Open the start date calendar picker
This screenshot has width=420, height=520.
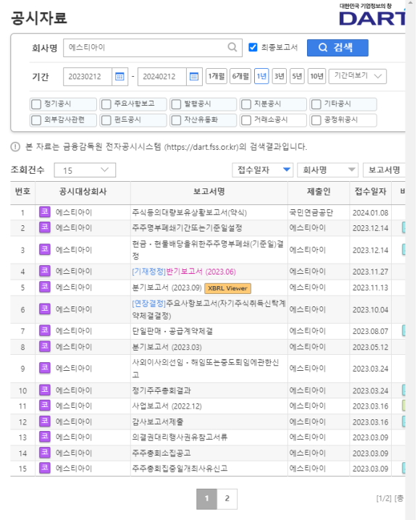(x=119, y=77)
